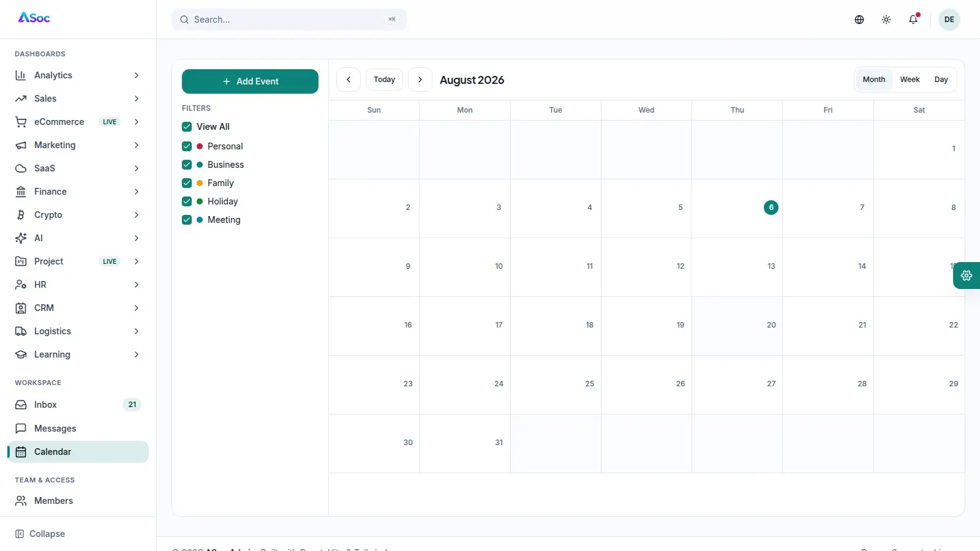This screenshot has height=551, width=980.
Task: Click the Inbox 21 count badge
Action: tap(132, 405)
